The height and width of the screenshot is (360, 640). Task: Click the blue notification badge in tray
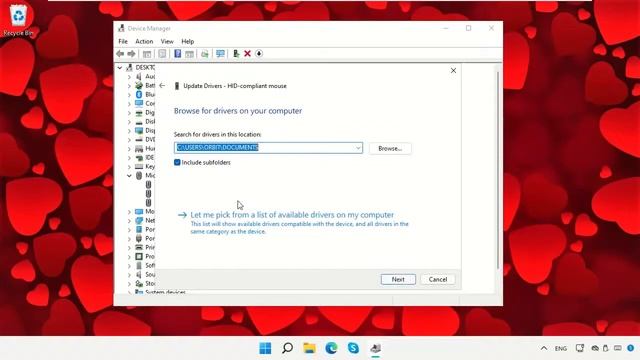pyautogui.click(x=631, y=348)
